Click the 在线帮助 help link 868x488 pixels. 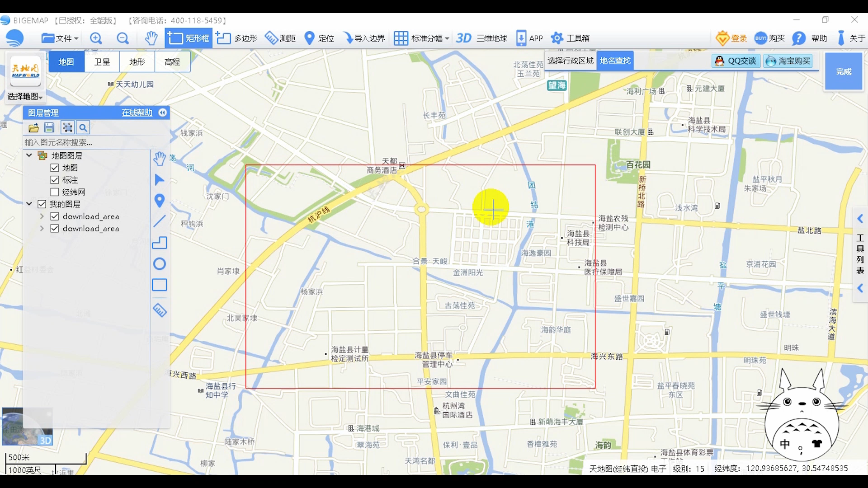point(136,112)
